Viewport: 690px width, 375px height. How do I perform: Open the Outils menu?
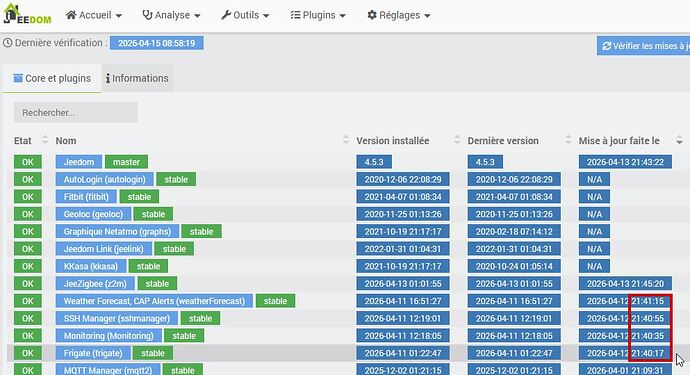pyautogui.click(x=245, y=15)
